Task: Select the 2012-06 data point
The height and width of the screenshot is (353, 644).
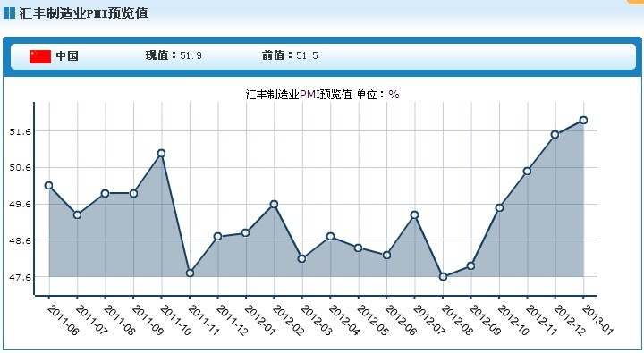Action: click(386, 256)
